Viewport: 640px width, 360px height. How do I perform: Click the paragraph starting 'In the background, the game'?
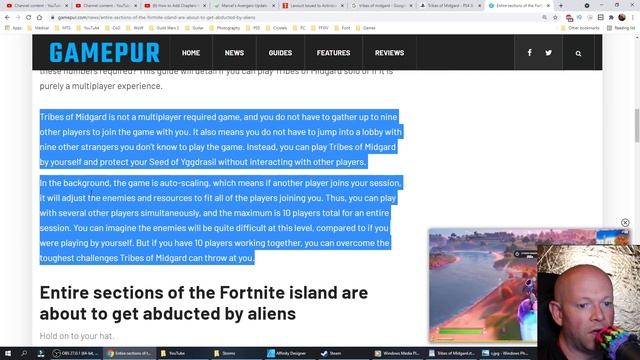pyautogui.click(x=220, y=220)
